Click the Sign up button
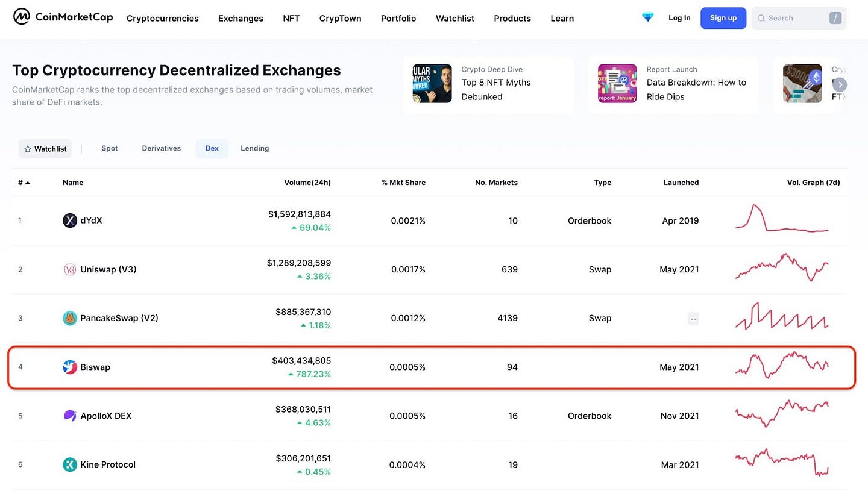Viewport: 868px width, 491px height. 723,18
